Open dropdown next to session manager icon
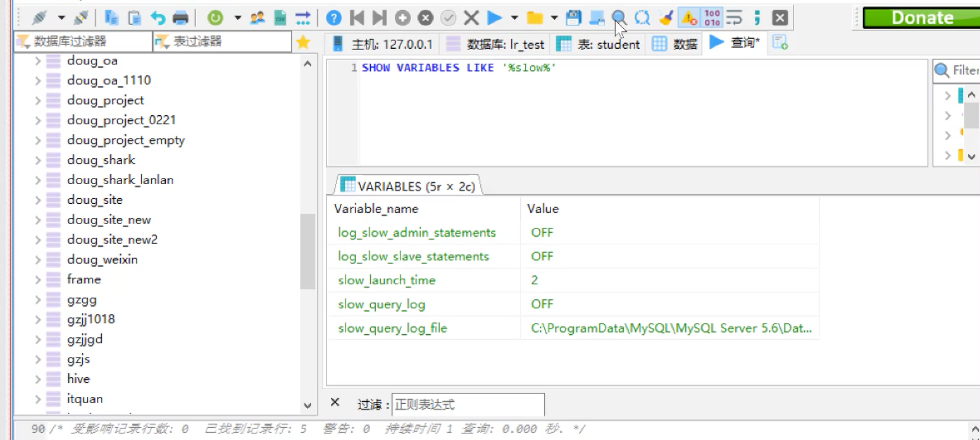 pyautogui.click(x=61, y=18)
